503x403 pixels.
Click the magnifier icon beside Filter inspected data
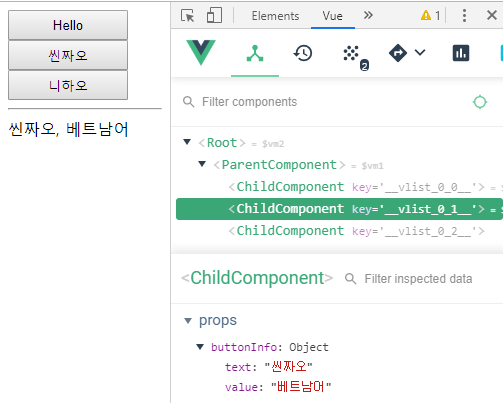[350, 279]
